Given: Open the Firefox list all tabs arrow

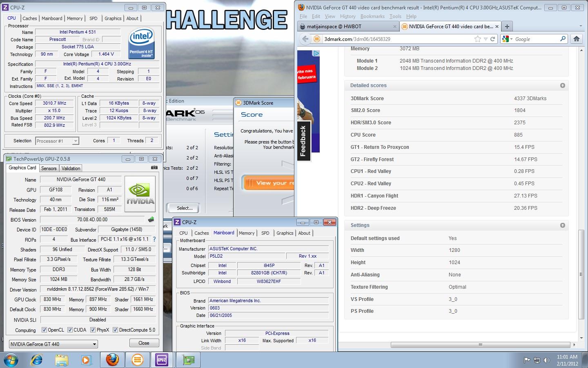Looking at the screenshot, I should coord(581,26).
